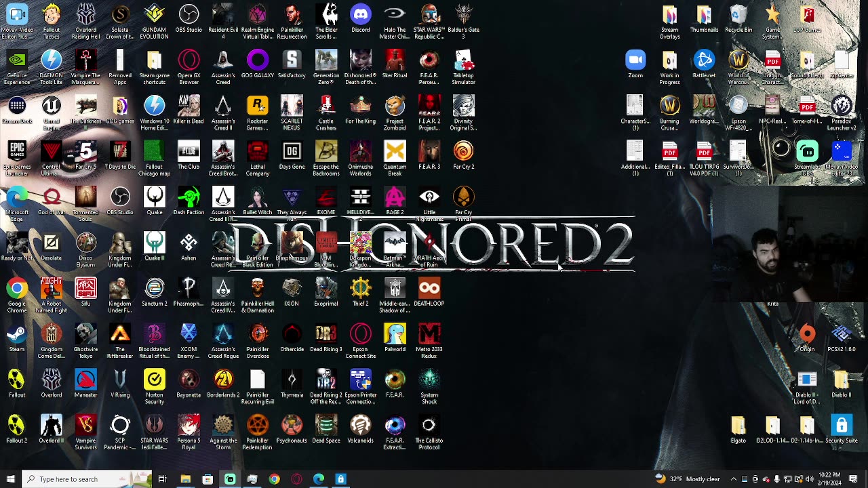Open the Streamlabs OBS shortcut

(x=807, y=158)
